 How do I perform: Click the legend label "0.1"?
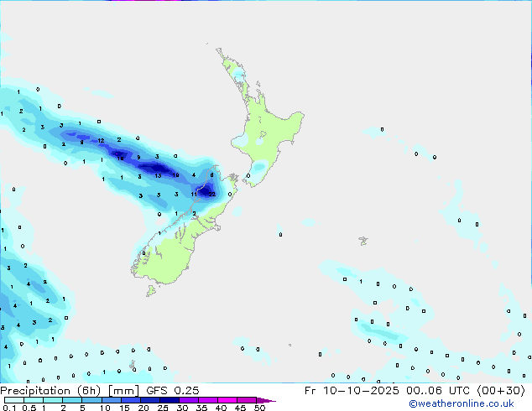click(x=9, y=408)
